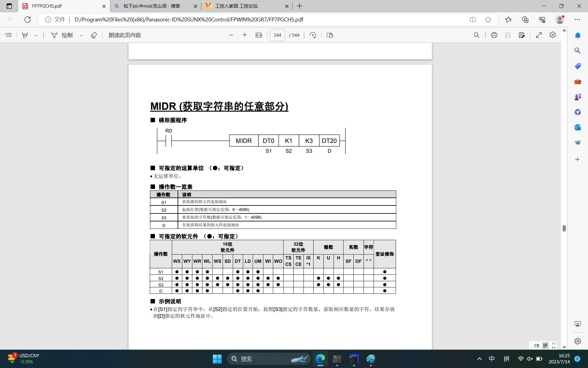Viewport: 588px width, 368px height.
Task: Select the highlighter tool
Action: tap(25, 35)
